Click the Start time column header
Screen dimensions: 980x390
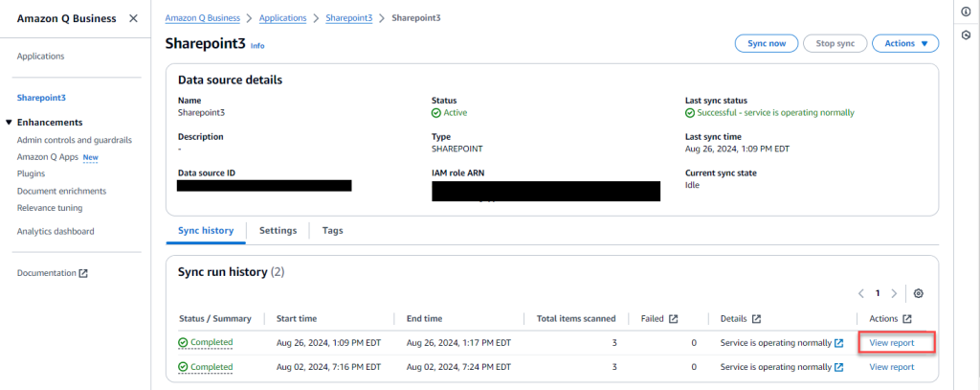(297, 319)
